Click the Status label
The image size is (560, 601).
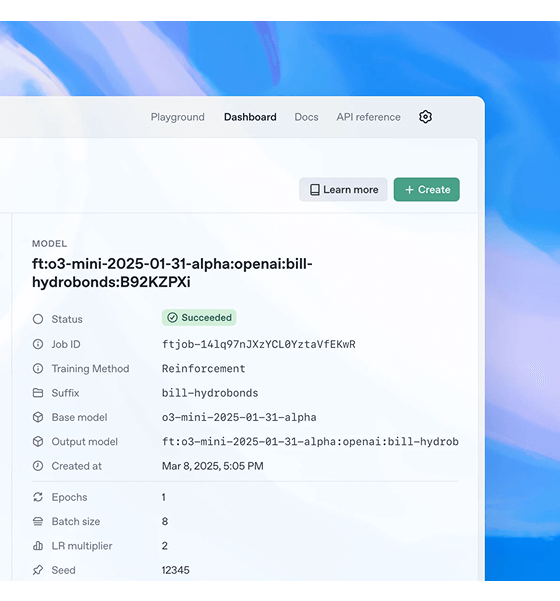pos(67,319)
